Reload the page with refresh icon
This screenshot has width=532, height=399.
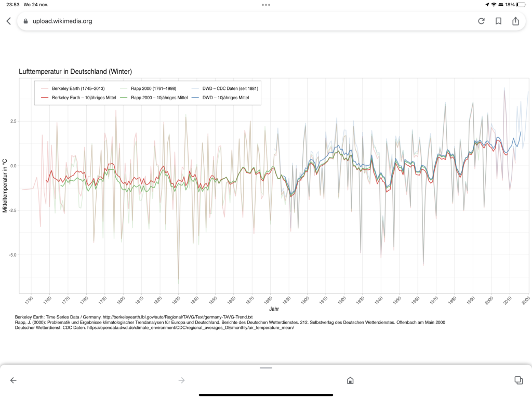click(x=481, y=21)
